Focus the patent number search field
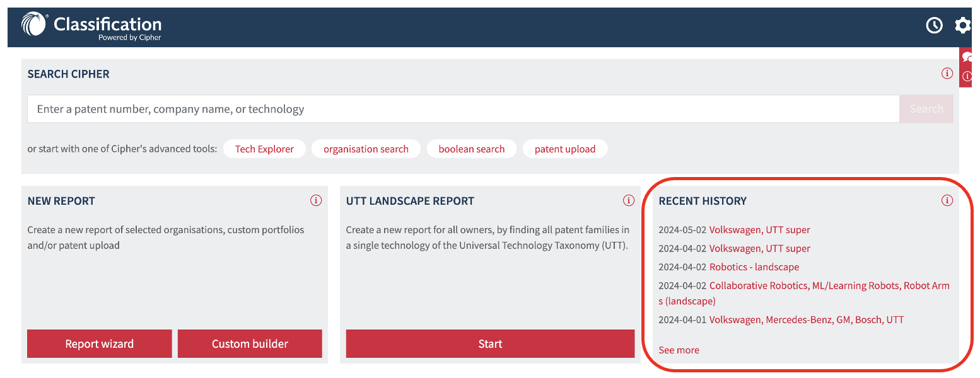 pyautogui.click(x=463, y=109)
